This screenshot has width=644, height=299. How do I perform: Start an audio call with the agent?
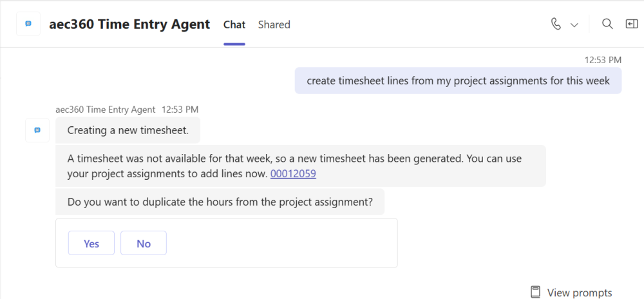556,24
